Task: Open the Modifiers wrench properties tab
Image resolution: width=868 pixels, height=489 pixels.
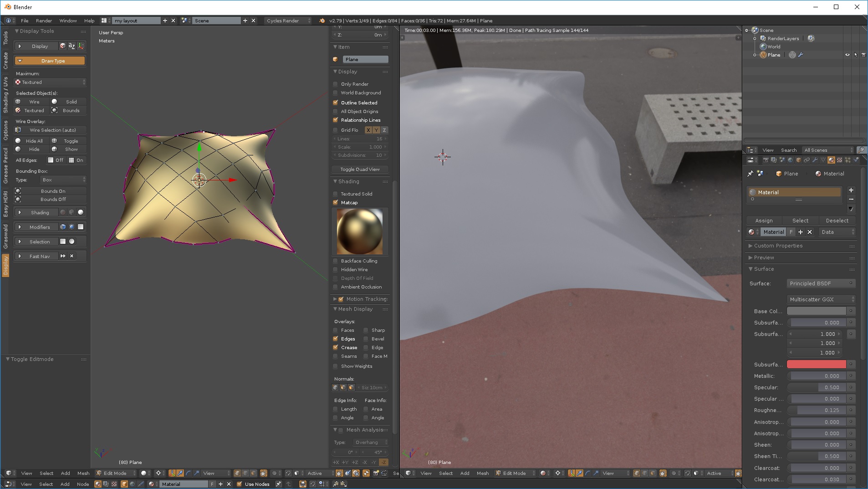Action: click(815, 160)
